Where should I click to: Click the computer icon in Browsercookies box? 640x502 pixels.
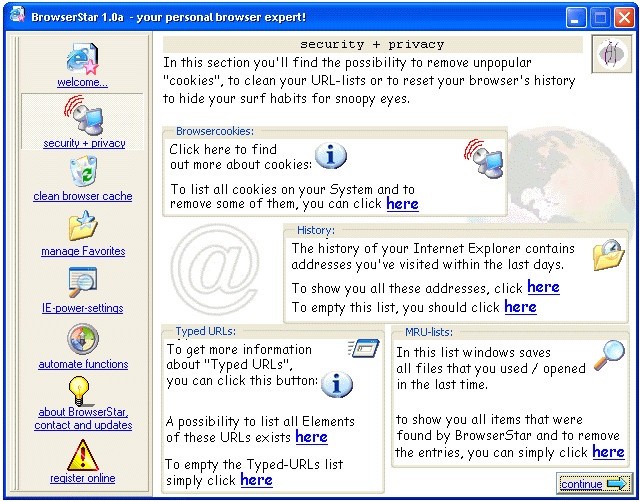484,159
